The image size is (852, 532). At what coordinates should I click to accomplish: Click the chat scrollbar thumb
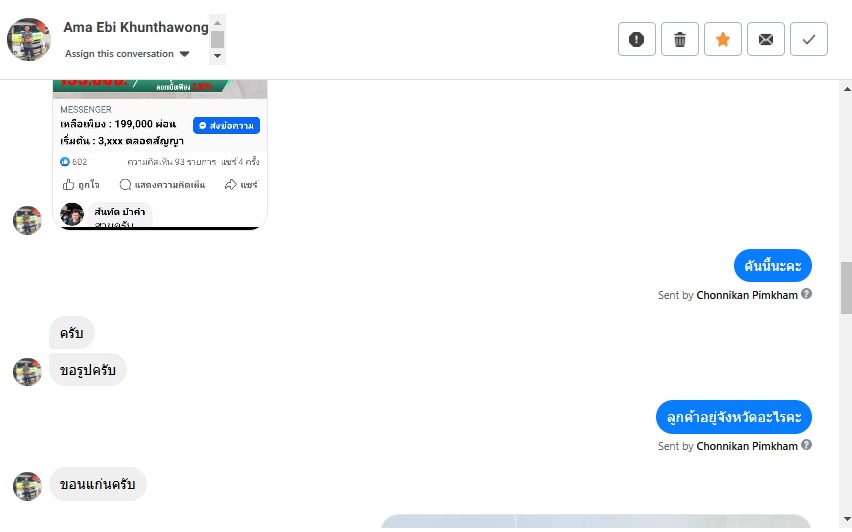tap(846, 288)
